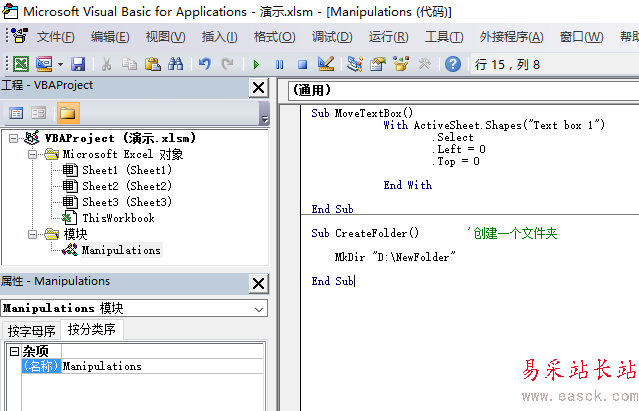The width and height of the screenshot is (639, 411).
Task: Click the End With code line
Action: tap(408, 185)
